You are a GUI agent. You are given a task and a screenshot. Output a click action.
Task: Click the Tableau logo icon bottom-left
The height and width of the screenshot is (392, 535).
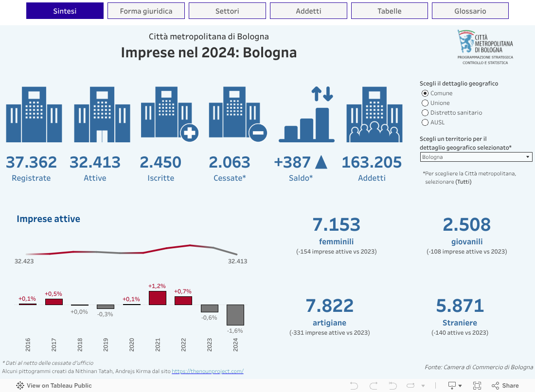point(20,386)
